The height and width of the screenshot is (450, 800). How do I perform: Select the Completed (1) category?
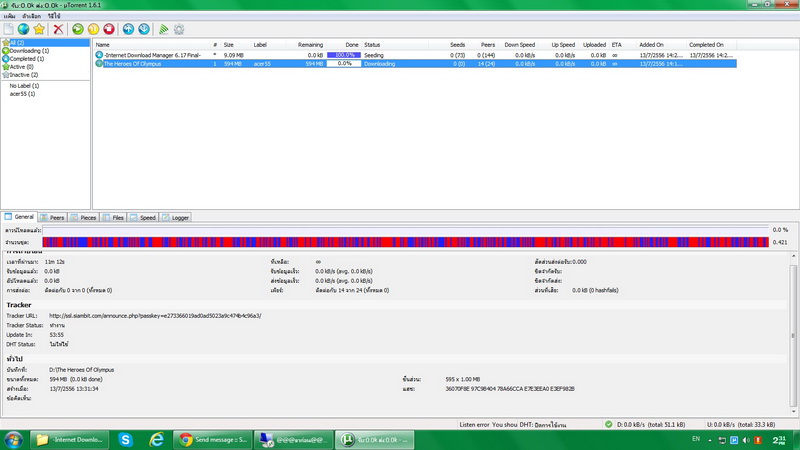pos(27,59)
